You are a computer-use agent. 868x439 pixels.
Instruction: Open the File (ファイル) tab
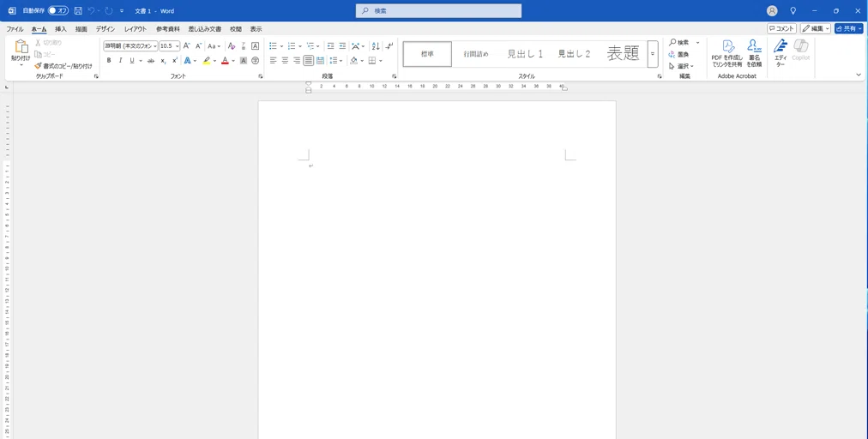pos(15,29)
